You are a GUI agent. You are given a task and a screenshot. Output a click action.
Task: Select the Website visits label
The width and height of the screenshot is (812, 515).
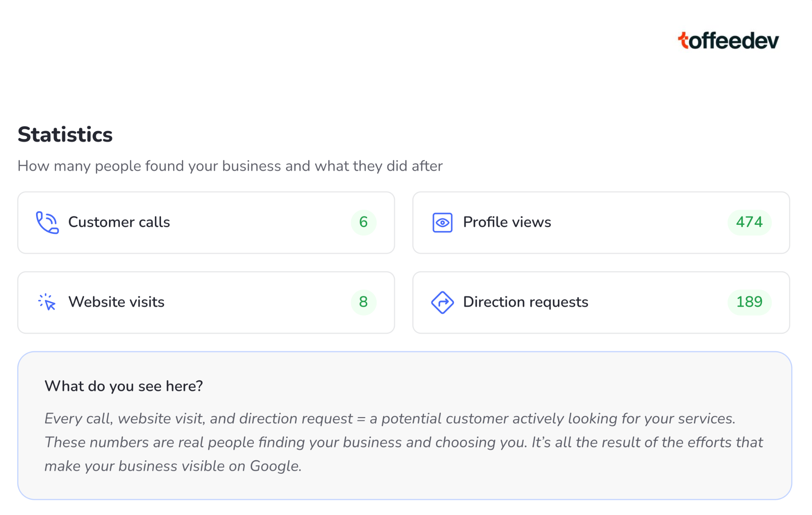point(116,302)
